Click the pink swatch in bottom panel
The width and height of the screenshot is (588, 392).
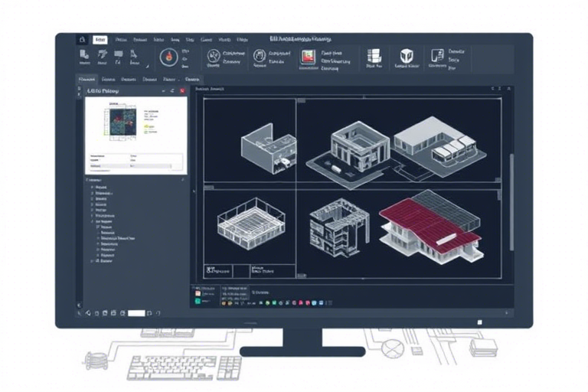(x=198, y=294)
